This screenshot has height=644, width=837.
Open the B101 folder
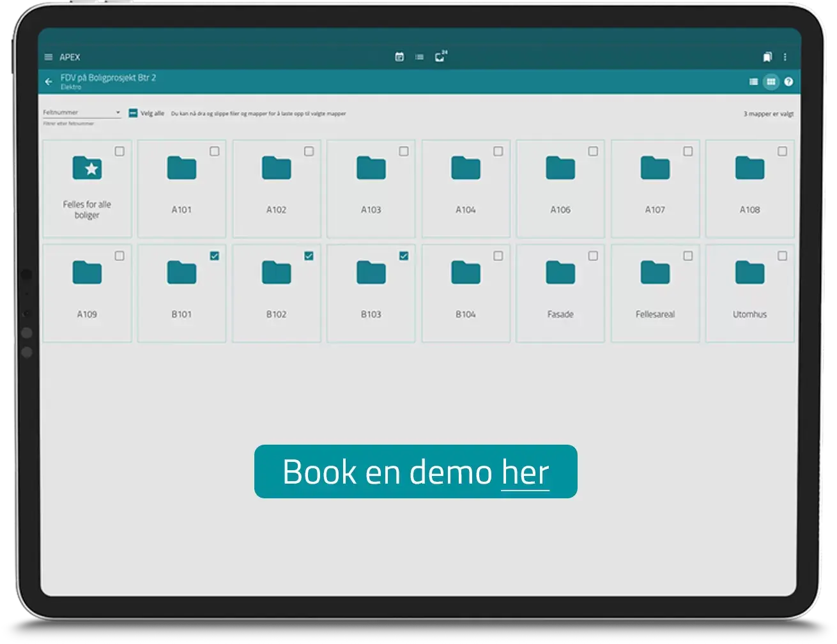(181, 293)
